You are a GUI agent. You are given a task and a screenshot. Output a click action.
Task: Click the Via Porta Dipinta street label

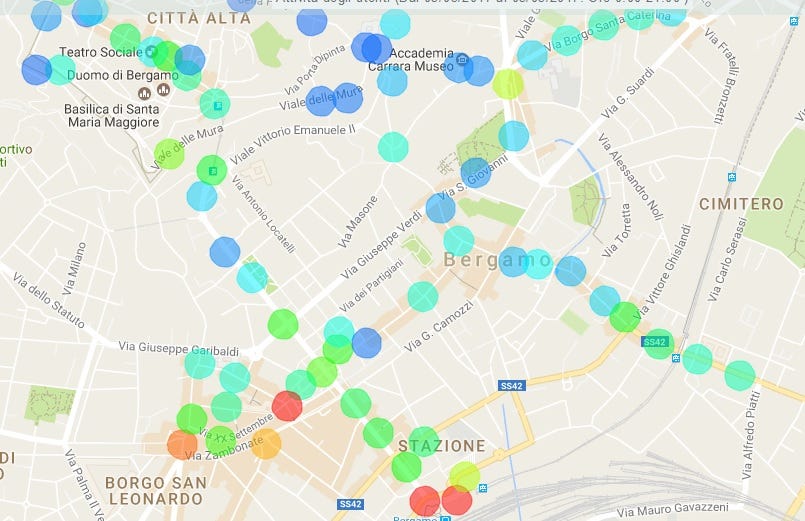tap(315, 69)
